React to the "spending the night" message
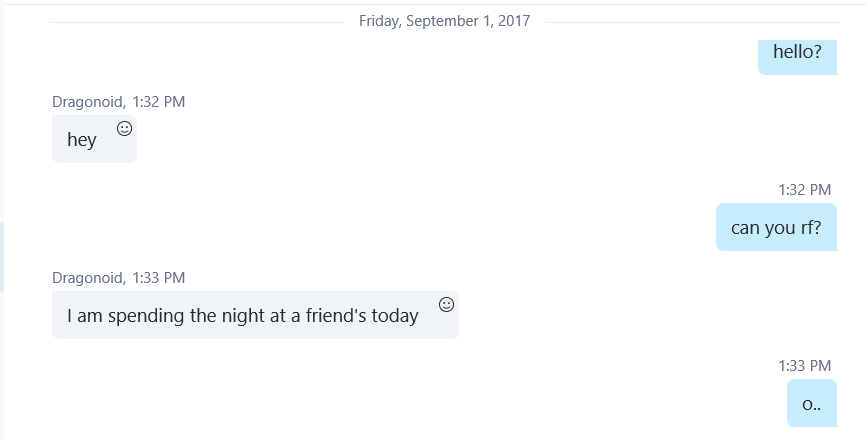The width and height of the screenshot is (866, 440). pyautogui.click(x=447, y=304)
